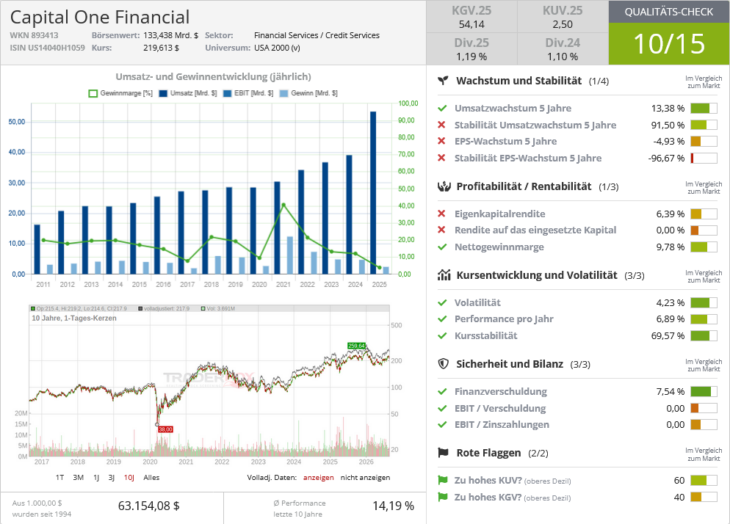Viewport: 730px width, 524px height.
Task: Click green check next to EBIT / Zinszahlungen
Action: coord(442,424)
